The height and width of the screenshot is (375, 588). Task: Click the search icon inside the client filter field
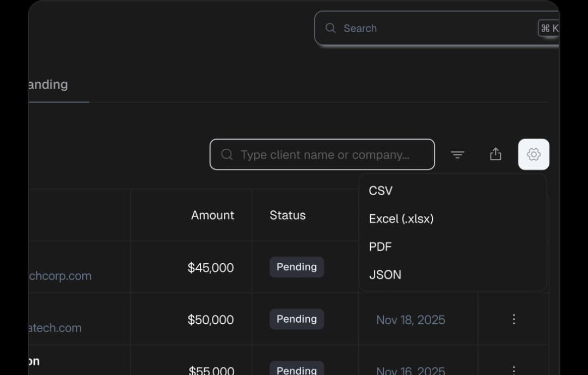point(226,155)
